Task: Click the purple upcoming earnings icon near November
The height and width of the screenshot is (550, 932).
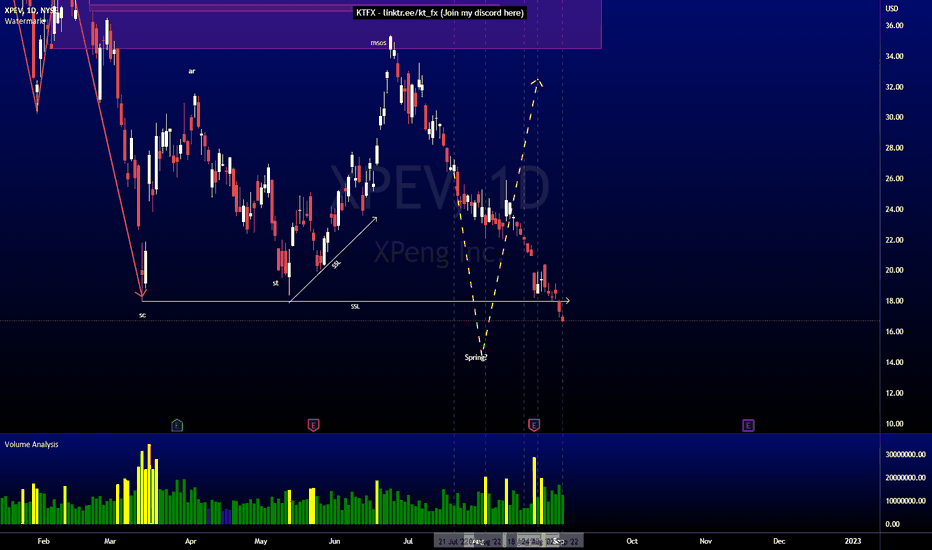Action: click(x=748, y=425)
